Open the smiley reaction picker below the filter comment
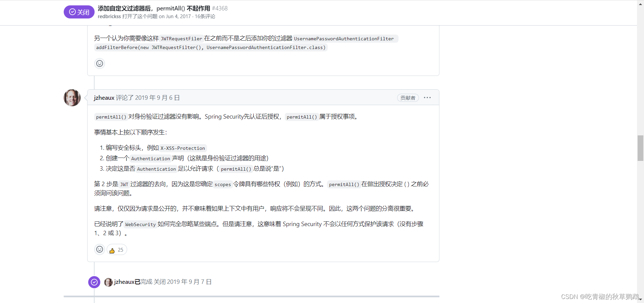Image resolution: width=644 pixels, height=303 pixels. tap(99, 63)
